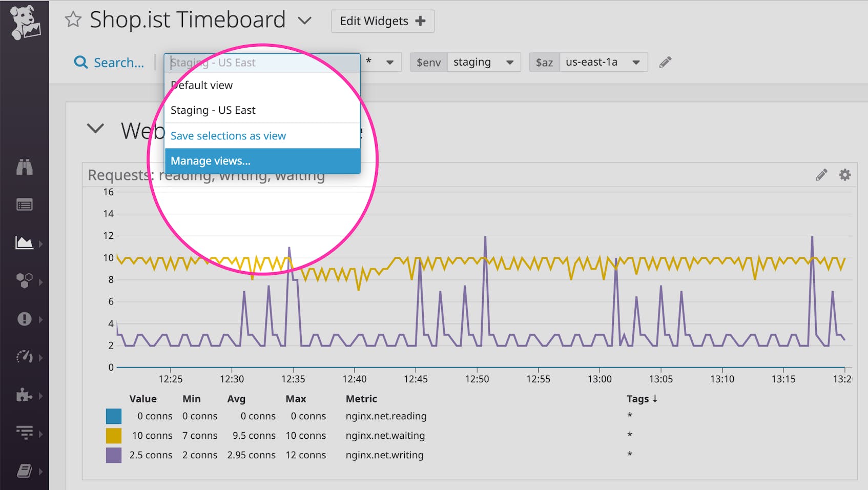Open Integrations via the puzzle piece icon

(x=25, y=395)
